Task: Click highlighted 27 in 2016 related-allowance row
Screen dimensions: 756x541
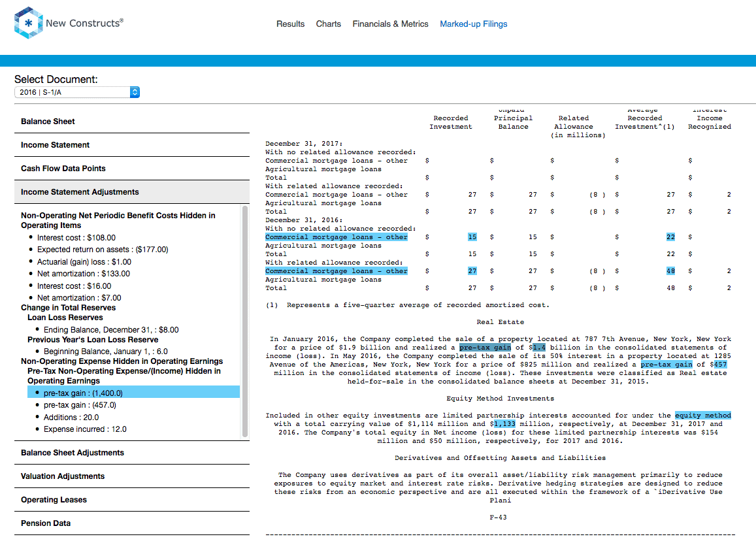Action: pos(472,271)
